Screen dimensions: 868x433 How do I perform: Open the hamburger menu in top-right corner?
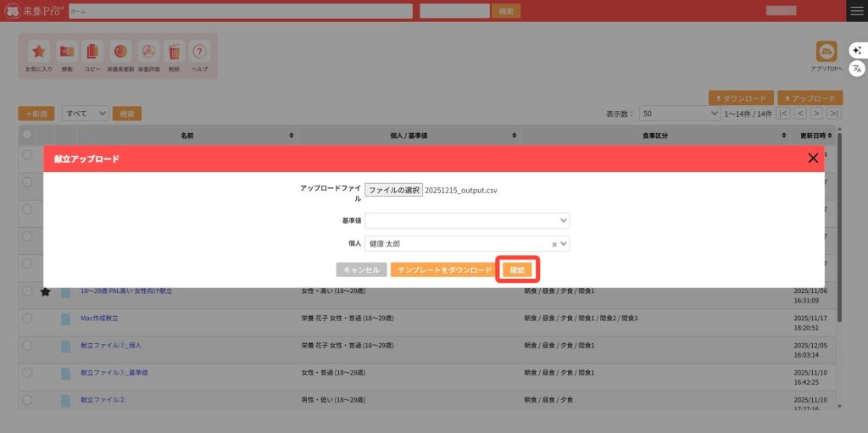tap(856, 10)
